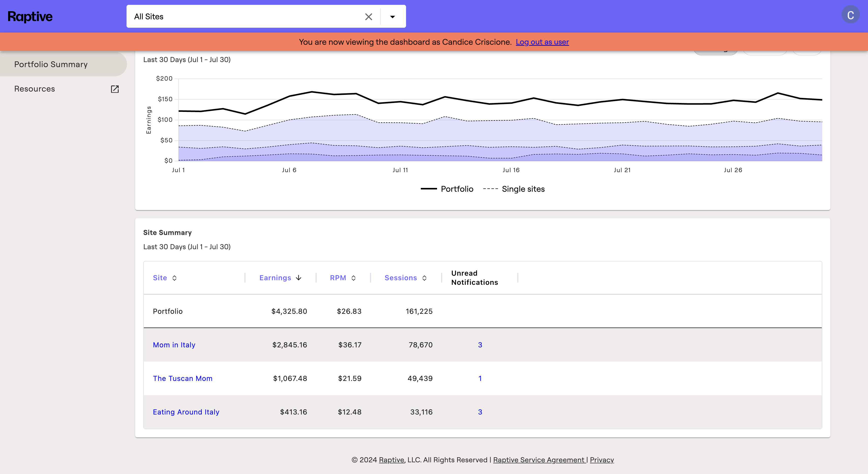Click the Portfolio row label

click(x=167, y=311)
